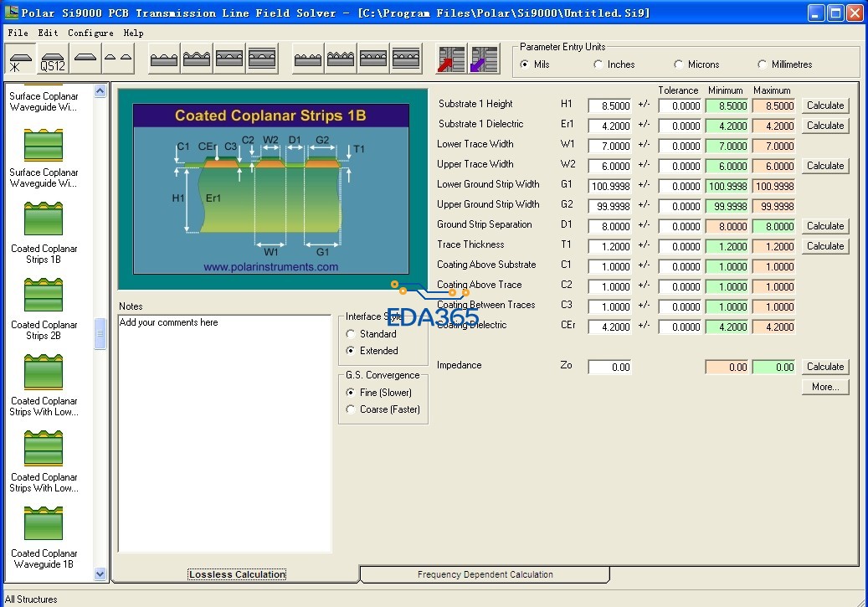Click the Substrate 1 Height H1 value field
The image size is (868, 607).
coord(609,105)
